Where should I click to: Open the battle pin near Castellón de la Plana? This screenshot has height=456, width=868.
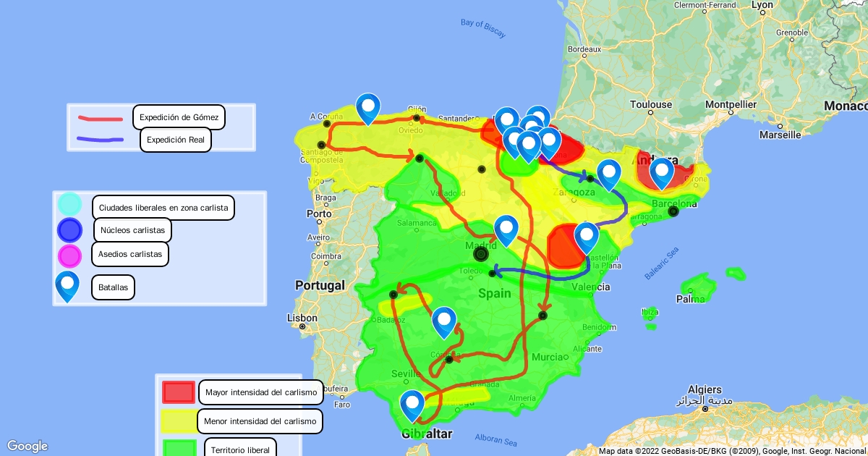(587, 237)
